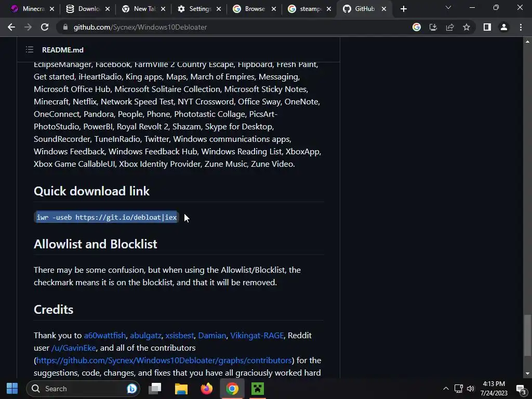
Task: Open Bing chat icon in search box
Action: click(x=131, y=389)
